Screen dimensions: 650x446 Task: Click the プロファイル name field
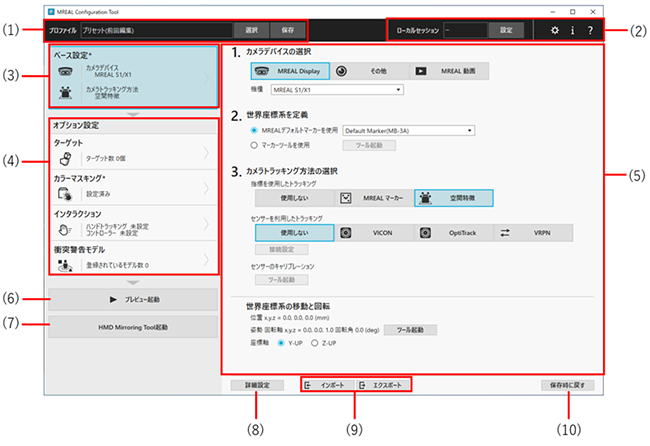(x=156, y=30)
